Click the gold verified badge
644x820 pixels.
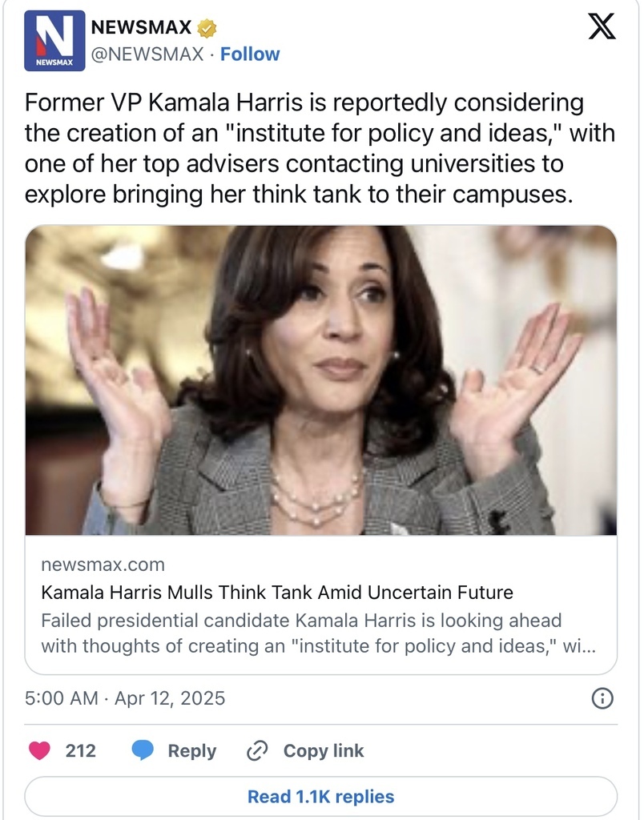pos(207,28)
